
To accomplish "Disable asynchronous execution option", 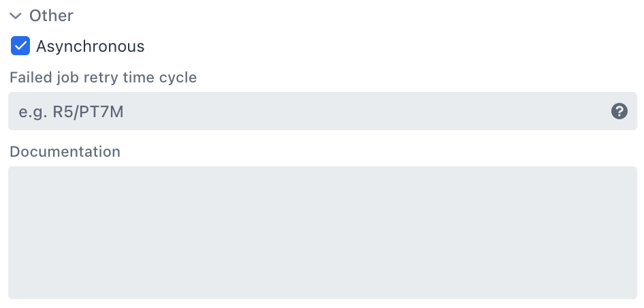I will 20,46.
